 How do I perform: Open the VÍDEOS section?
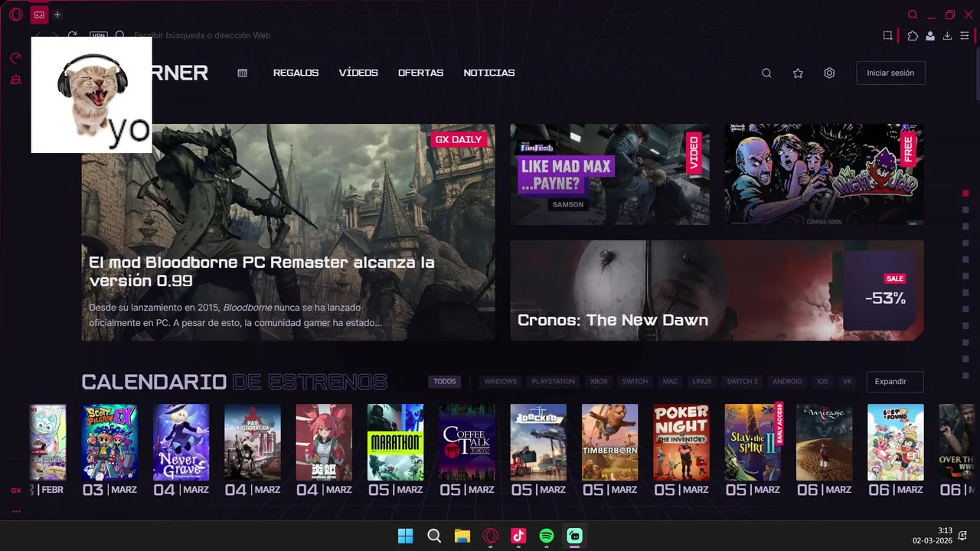click(x=358, y=73)
